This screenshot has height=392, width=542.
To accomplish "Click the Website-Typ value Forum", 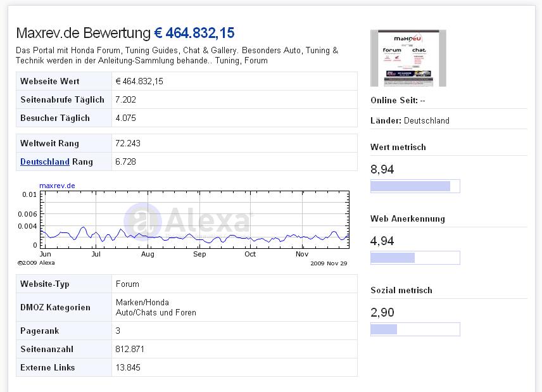I will point(127,284).
